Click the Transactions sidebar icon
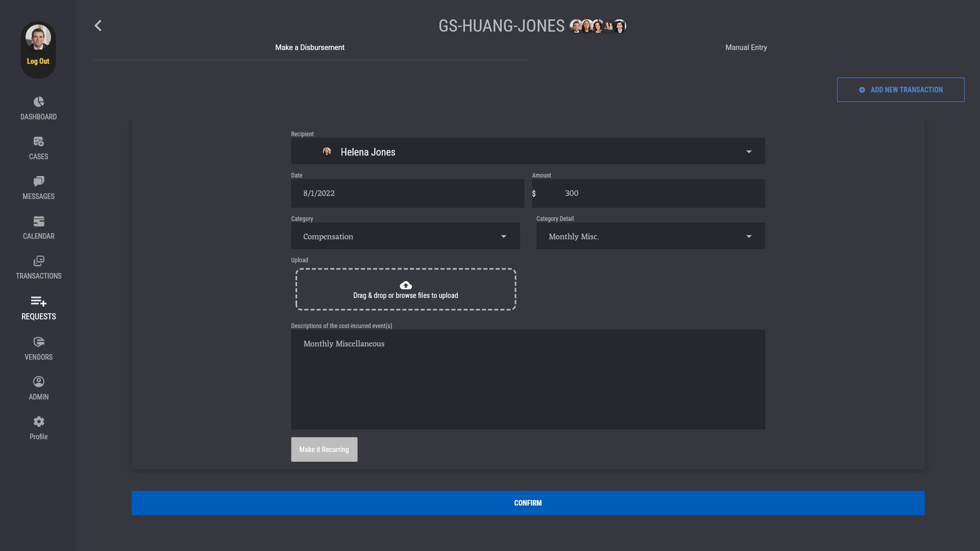 [39, 261]
